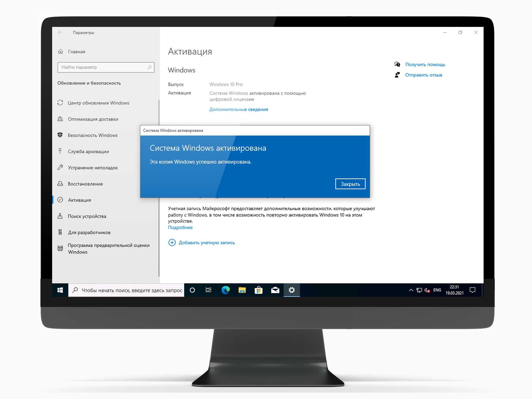Open Microsoft Store from the taskbar
Screen dimensions: 532x399
click(x=259, y=290)
